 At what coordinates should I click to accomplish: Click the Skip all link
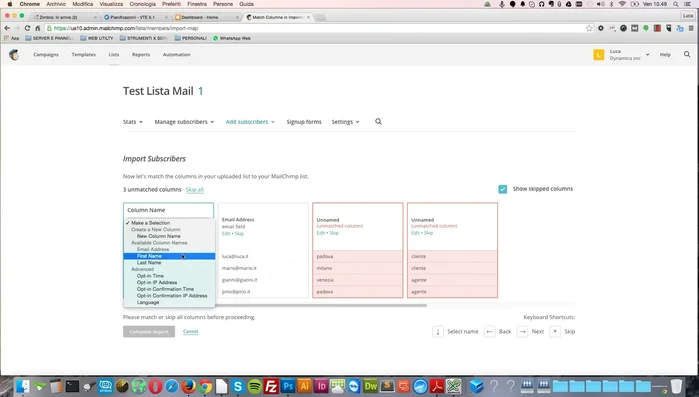pyautogui.click(x=194, y=190)
